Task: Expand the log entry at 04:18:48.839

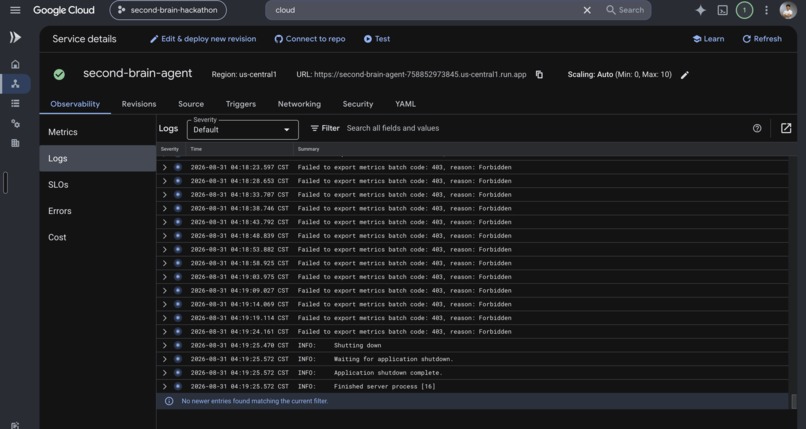Action: pos(164,235)
